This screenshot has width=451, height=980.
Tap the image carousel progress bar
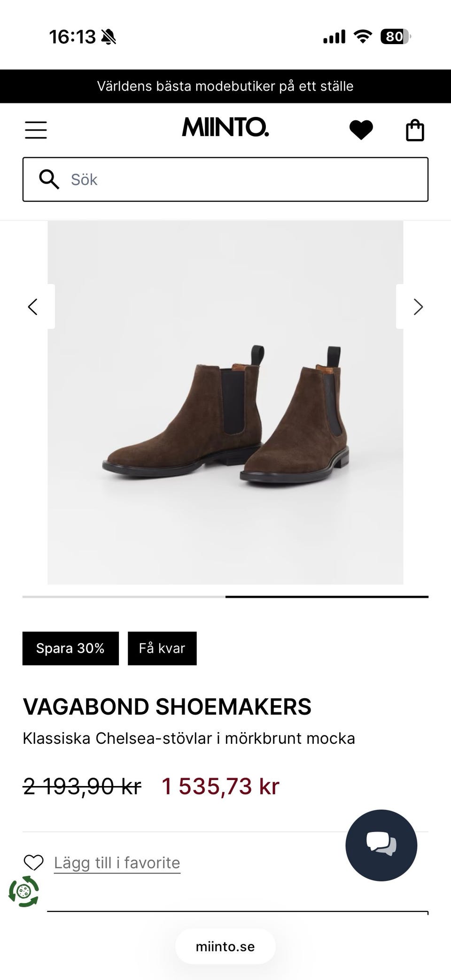click(225, 597)
